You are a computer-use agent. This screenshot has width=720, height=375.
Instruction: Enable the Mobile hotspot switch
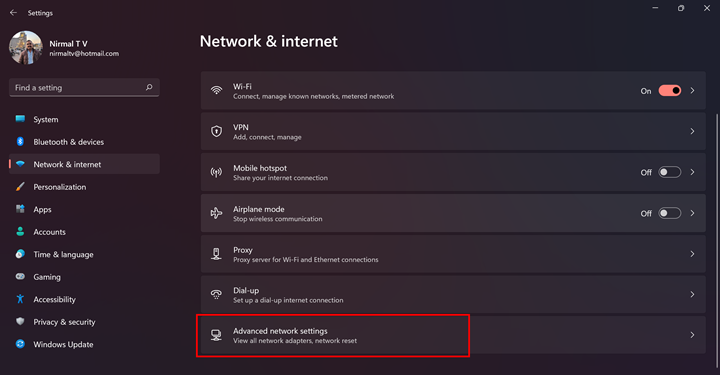tap(669, 172)
